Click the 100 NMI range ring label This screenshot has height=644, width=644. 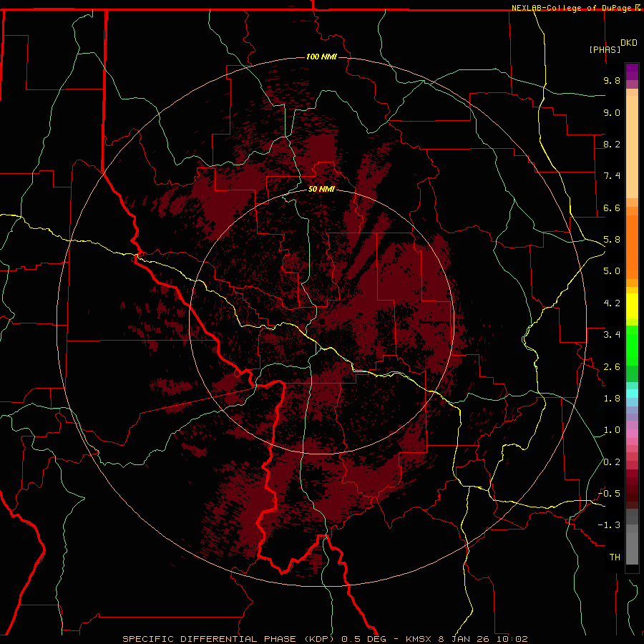coord(321,57)
